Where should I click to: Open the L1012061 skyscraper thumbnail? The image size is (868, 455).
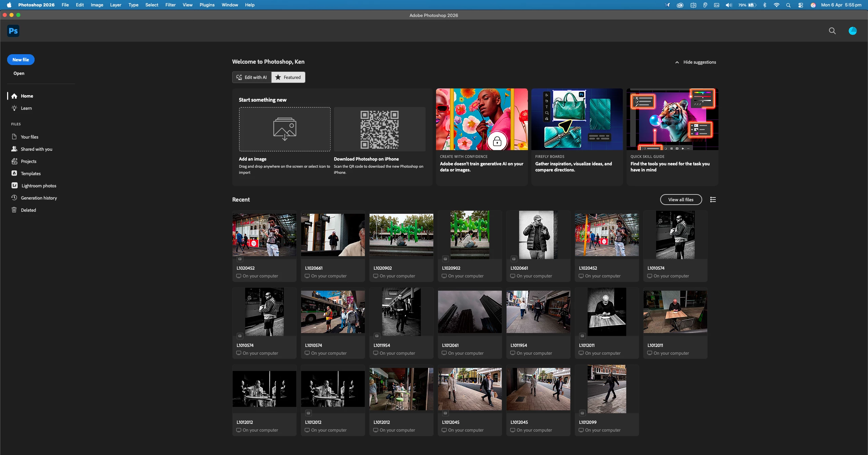pyautogui.click(x=470, y=312)
